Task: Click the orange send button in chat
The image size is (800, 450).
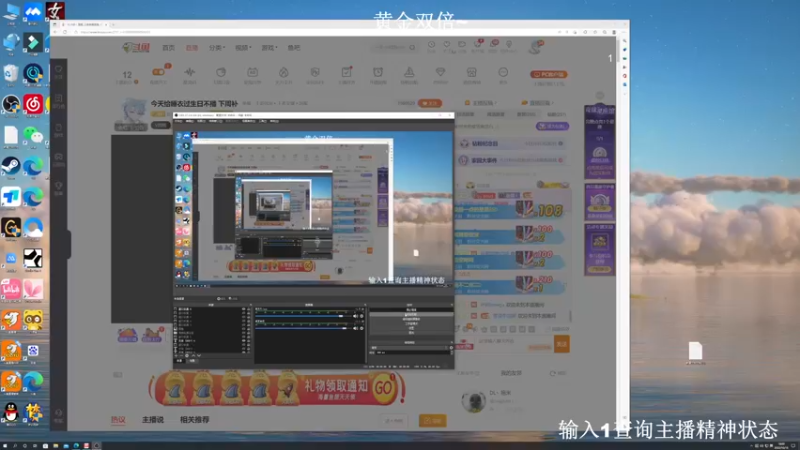Action: coord(562,344)
